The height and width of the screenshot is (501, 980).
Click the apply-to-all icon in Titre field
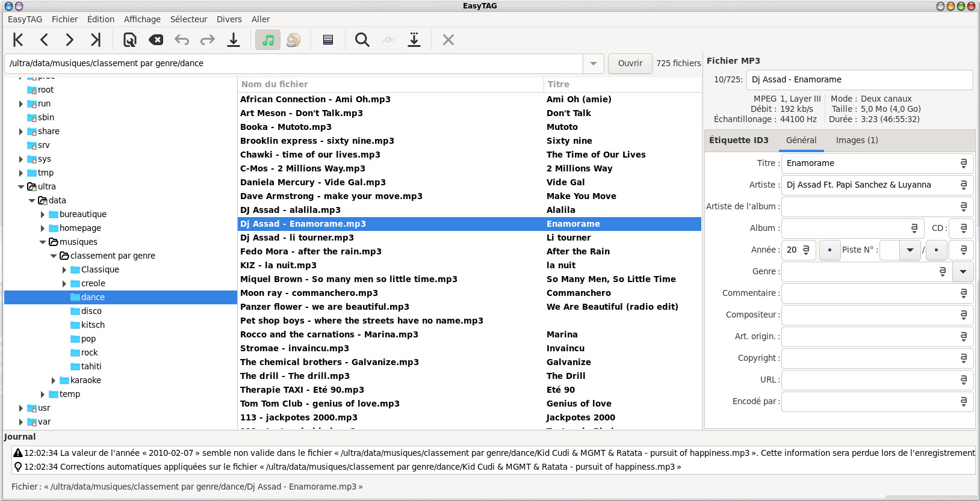pyautogui.click(x=963, y=163)
